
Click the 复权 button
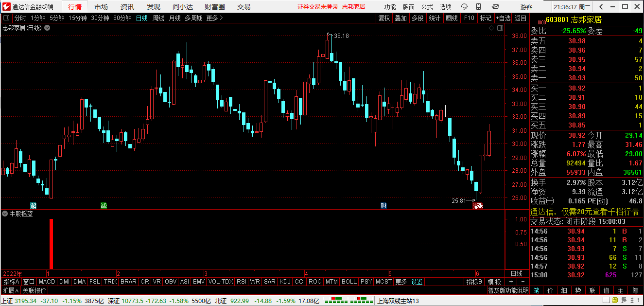[x=384, y=18]
